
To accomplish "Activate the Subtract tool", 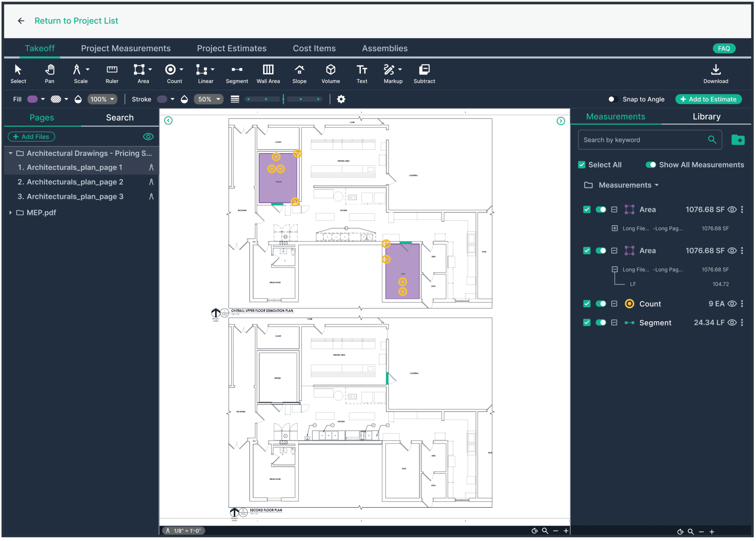I will (424, 73).
